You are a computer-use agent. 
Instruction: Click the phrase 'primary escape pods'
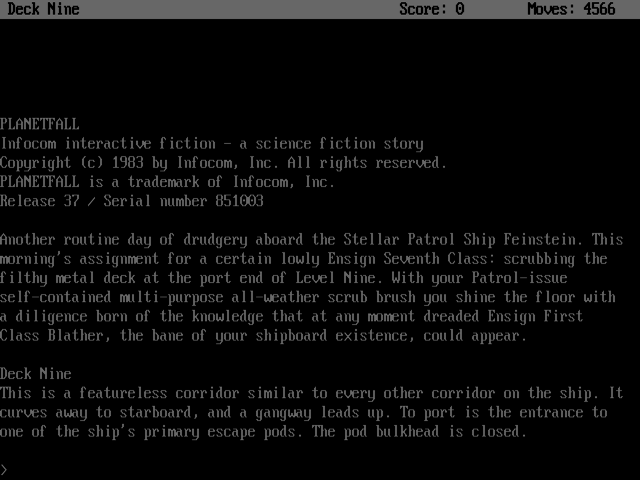219,431
